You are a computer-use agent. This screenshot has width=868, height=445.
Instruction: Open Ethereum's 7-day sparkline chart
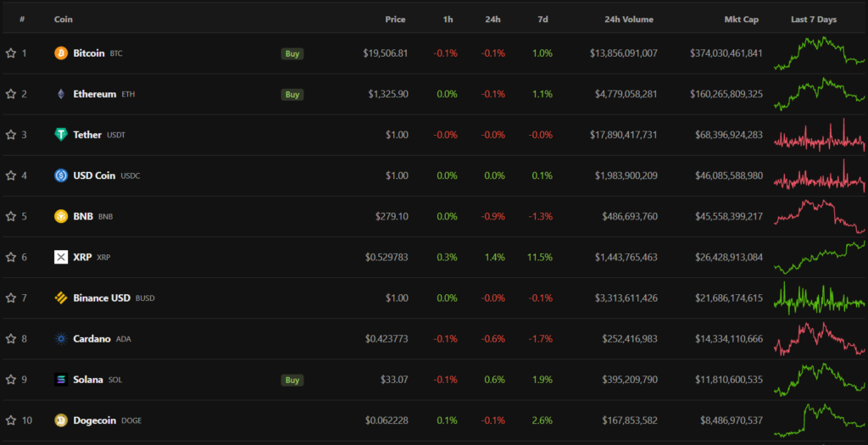click(820, 94)
